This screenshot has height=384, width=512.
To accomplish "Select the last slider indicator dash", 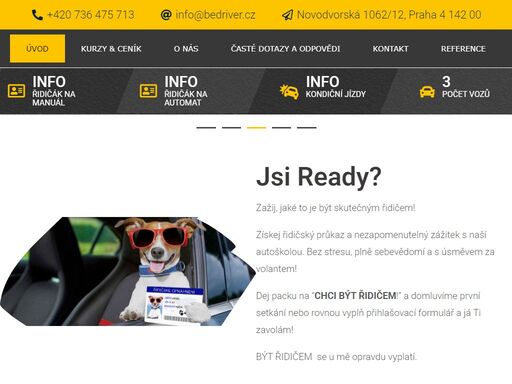I will [307, 127].
